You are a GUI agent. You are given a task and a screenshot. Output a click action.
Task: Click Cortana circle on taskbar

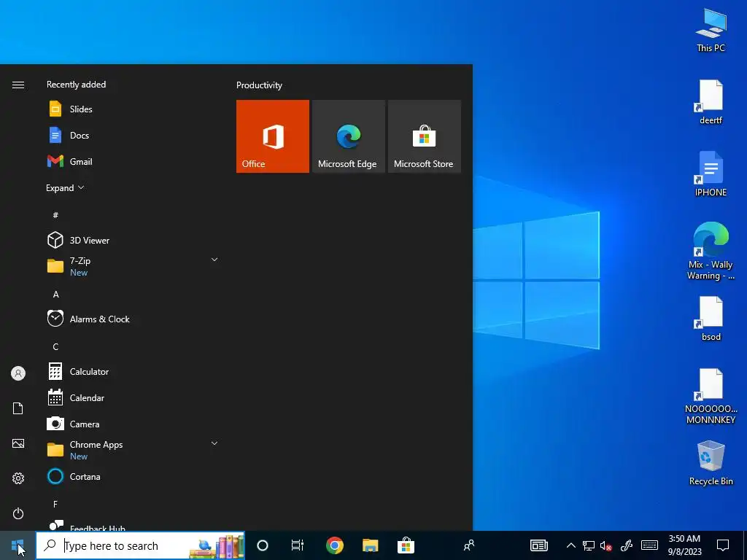[263, 545]
